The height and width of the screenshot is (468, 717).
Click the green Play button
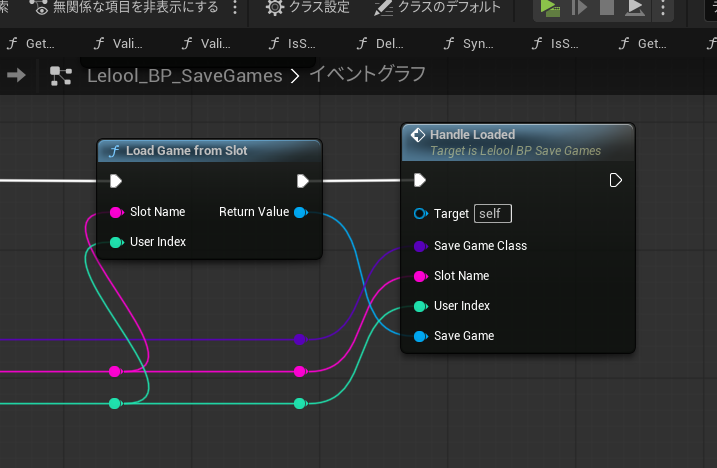coord(549,7)
